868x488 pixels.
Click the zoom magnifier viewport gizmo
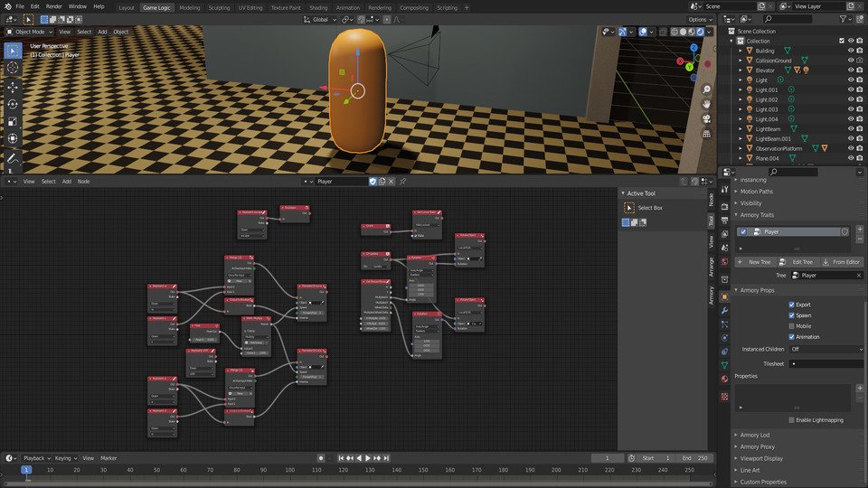tap(706, 88)
